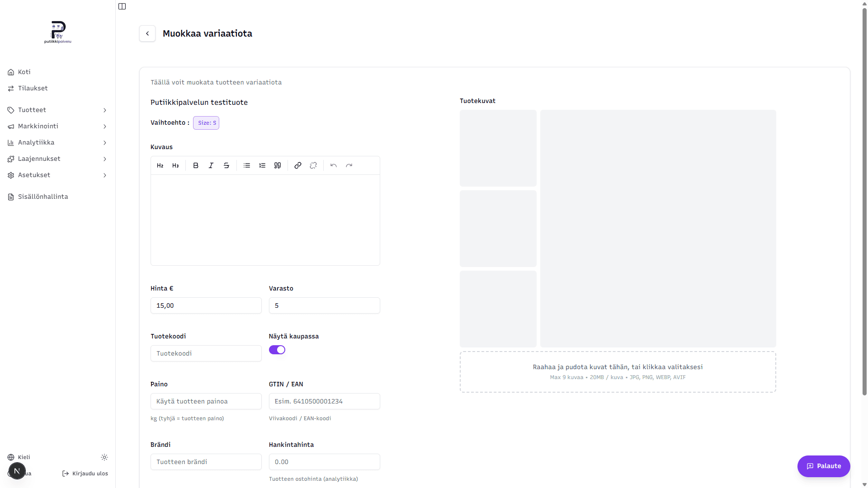Add a link in the editor

click(298, 165)
